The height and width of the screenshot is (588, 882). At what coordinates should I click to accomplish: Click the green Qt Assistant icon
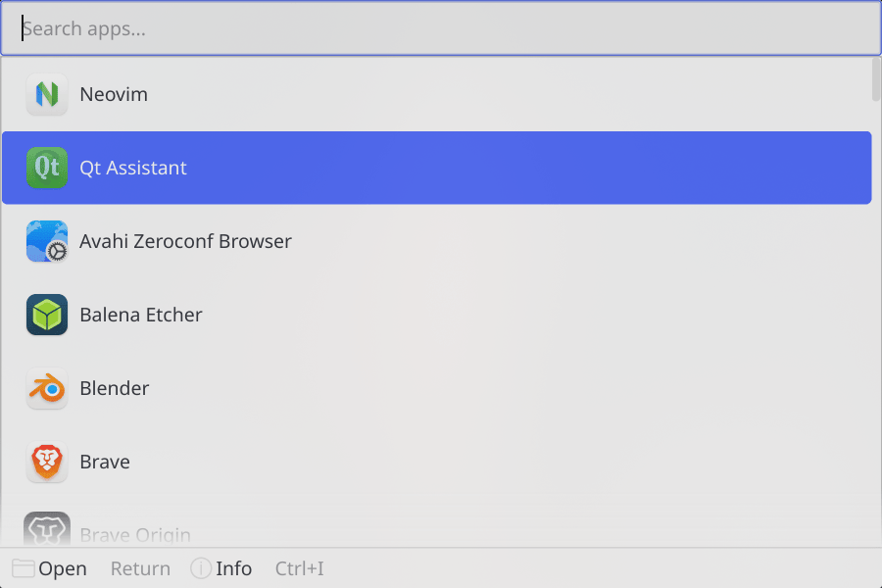click(x=47, y=168)
